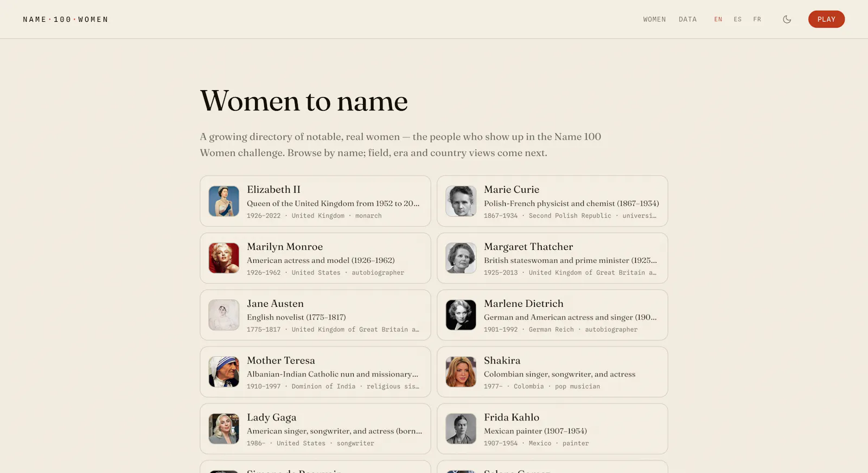Open Marilyn Monroe portrait thumbnail
868x473 pixels.
pyautogui.click(x=224, y=258)
